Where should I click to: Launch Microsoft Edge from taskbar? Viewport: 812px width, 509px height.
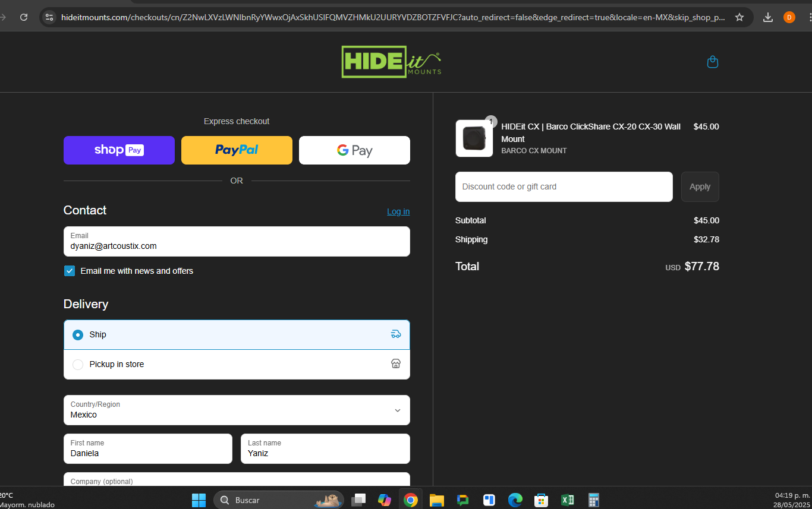[515, 500]
